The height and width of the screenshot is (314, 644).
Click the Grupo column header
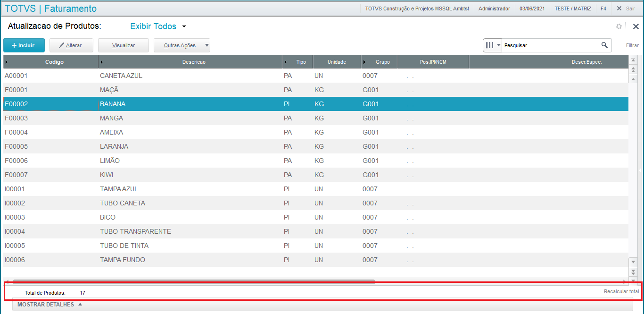click(x=380, y=62)
